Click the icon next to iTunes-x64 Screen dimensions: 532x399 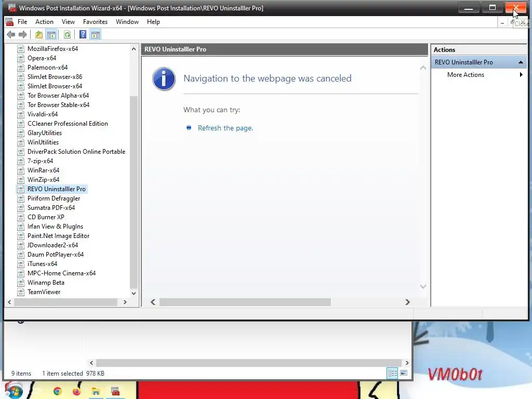(x=21, y=263)
